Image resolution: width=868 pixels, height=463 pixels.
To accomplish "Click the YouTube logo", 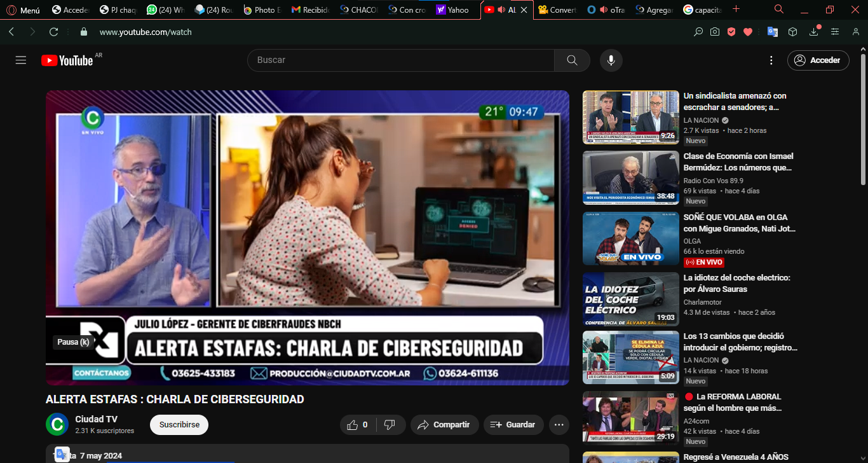I will (67, 60).
